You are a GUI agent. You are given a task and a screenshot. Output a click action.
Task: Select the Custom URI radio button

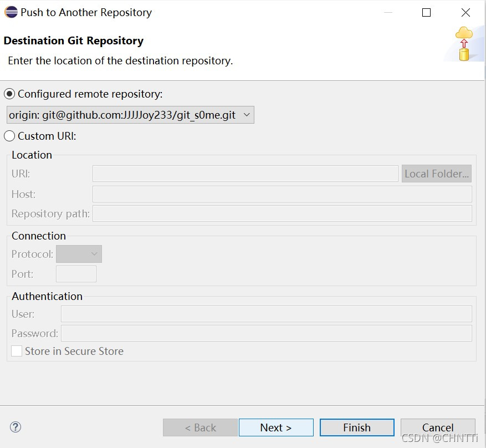click(9, 136)
